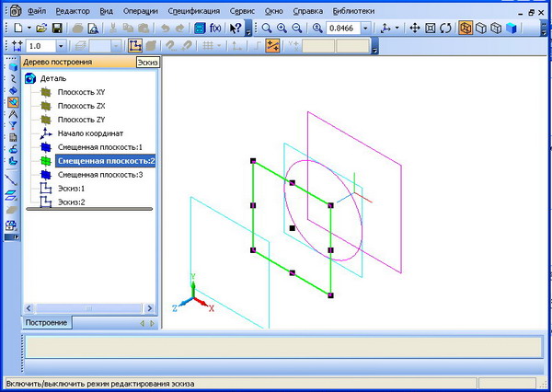Open the Part editing cube panel icon

pos(13,67)
